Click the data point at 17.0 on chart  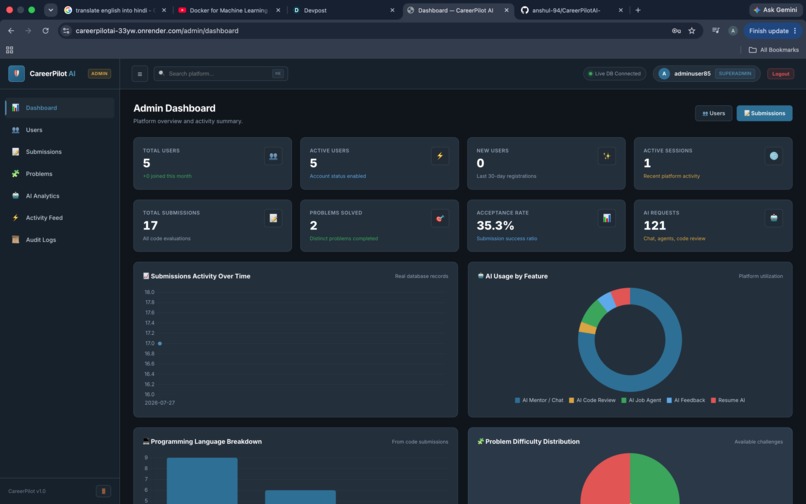(160, 343)
